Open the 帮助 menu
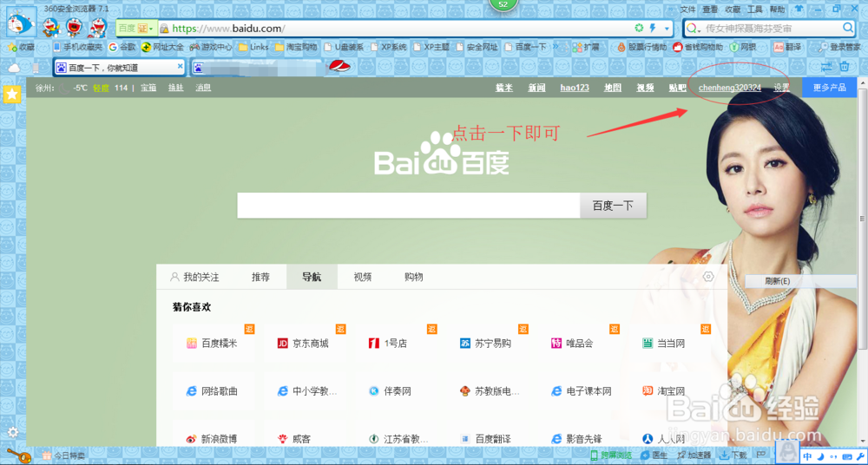 point(777,10)
